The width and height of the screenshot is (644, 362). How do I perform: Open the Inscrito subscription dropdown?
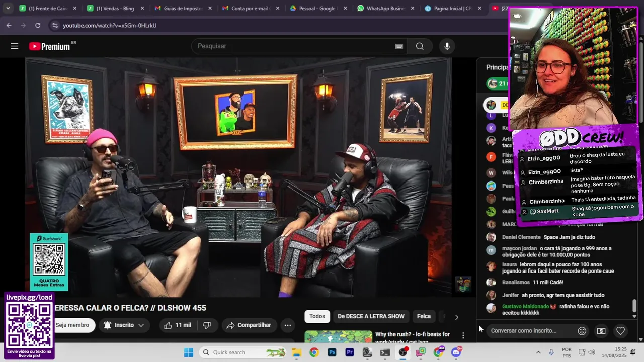point(124,325)
